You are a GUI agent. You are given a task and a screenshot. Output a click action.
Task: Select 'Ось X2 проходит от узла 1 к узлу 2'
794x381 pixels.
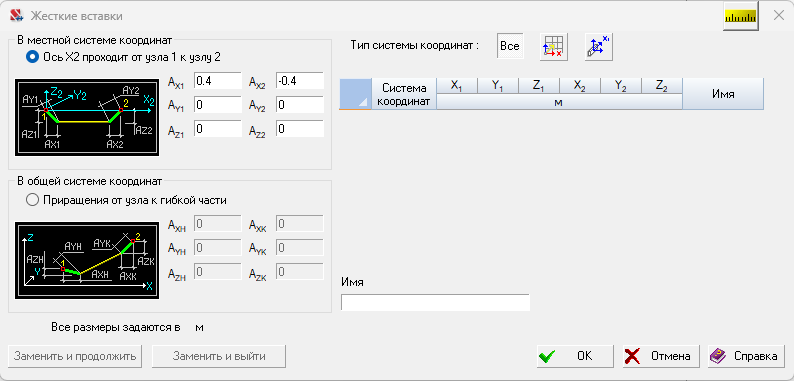(123, 57)
